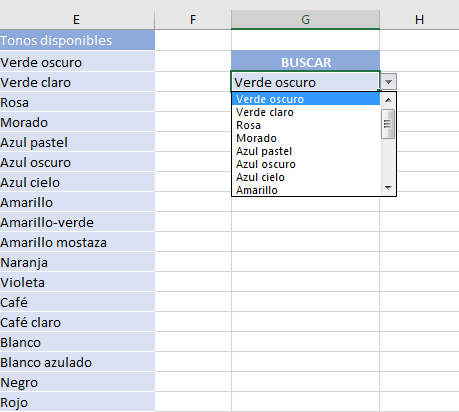Pick Morado from the dropdown list
Screen dimensions: 459x412
click(306, 138)
